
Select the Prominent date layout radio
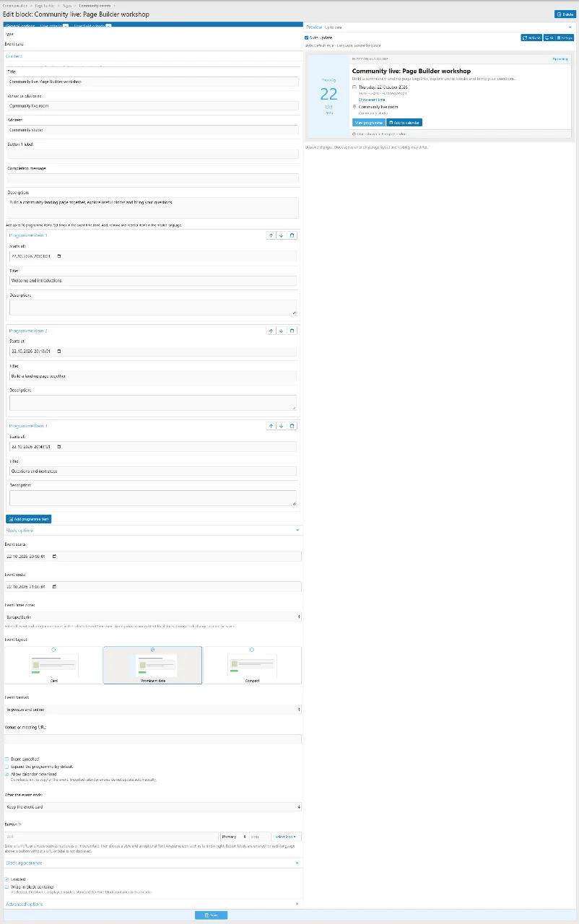click(x=152, y=650)
